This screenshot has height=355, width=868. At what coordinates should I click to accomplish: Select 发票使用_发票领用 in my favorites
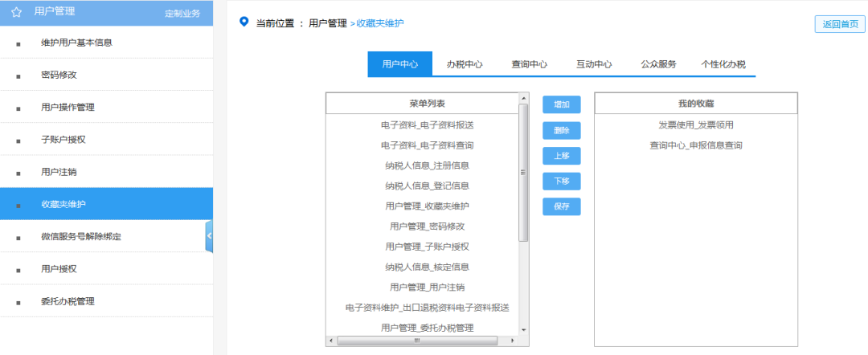[696, 125]
